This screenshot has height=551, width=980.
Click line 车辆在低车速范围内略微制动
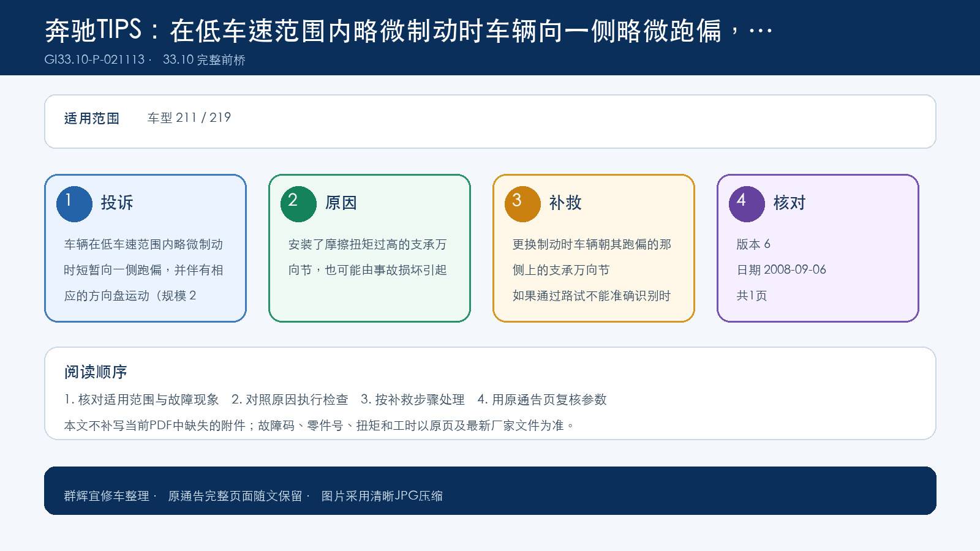tap(144, 244)
